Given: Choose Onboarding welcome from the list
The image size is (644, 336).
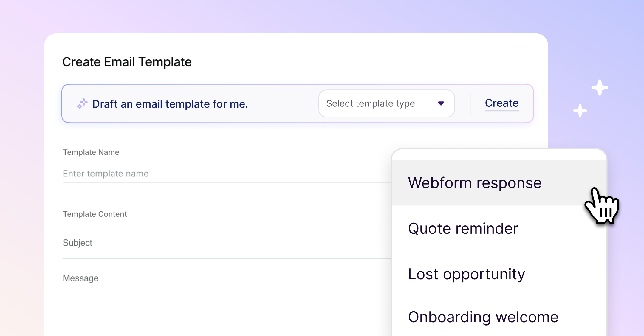Looking at the screenshot, I should click(x=483, y=317).
